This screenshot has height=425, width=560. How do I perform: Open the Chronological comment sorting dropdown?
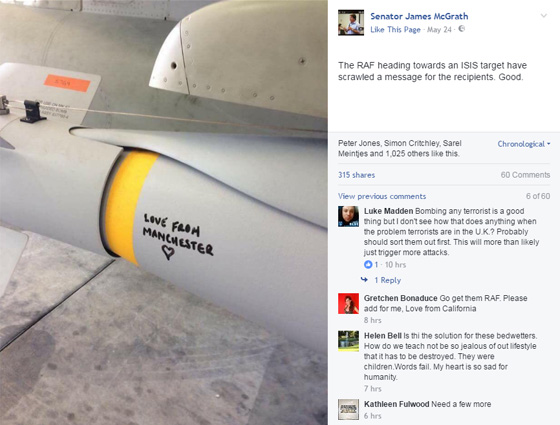[524, 144]
